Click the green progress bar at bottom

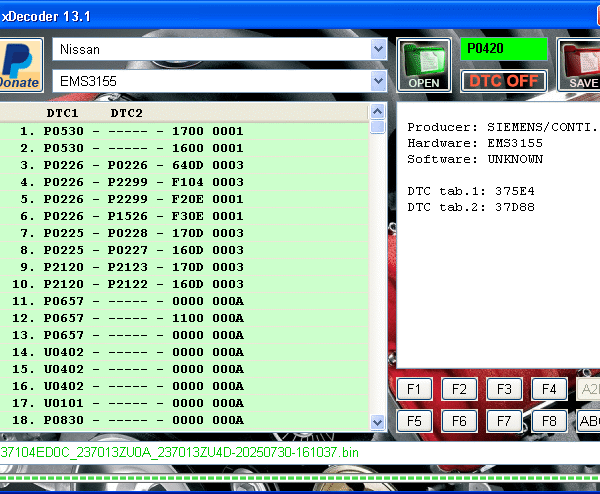pos(300,478)
